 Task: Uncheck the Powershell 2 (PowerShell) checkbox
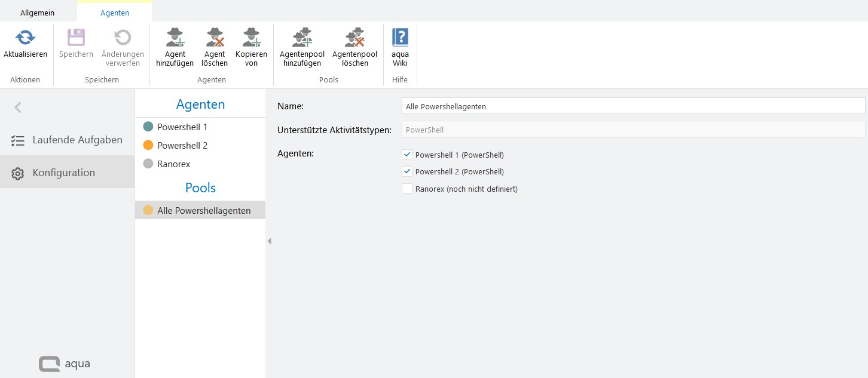[407, 171]
